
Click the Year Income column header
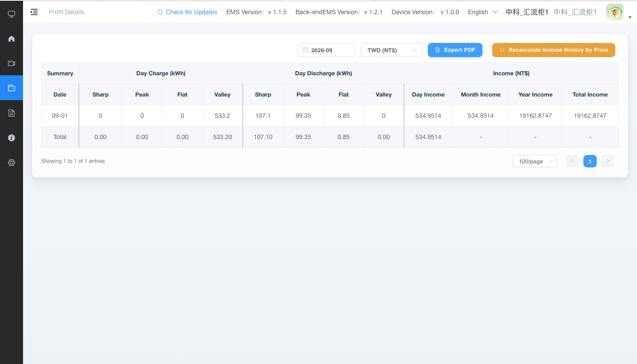click(x=535, y=94)
